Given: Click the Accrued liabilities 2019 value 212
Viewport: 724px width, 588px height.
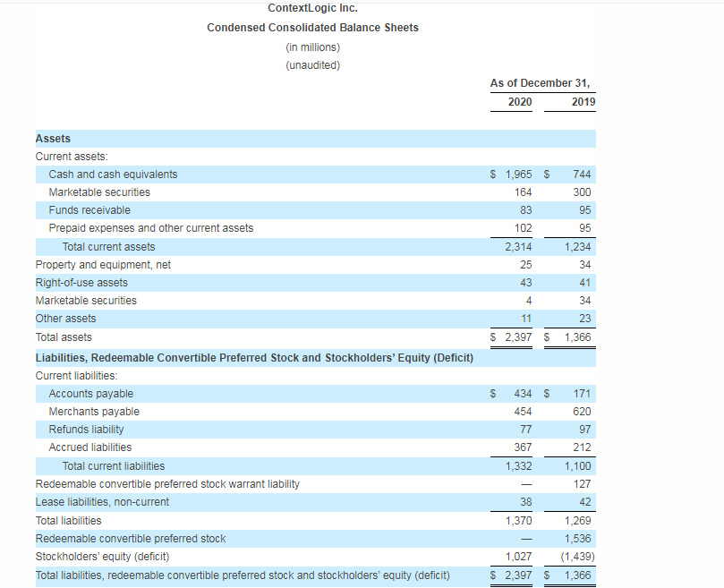Looking at the screenshot, I should (x=582, y=447).
